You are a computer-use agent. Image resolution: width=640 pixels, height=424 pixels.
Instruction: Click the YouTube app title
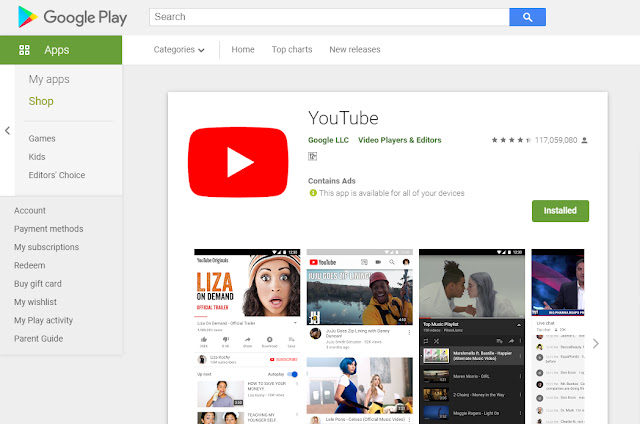point(343,118)
